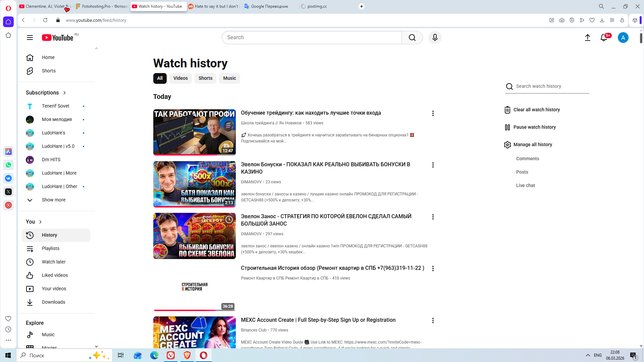Screen dimensions: 644x362
Task: Click the page vertical scrollbar
Action: [x=641, y=39]
